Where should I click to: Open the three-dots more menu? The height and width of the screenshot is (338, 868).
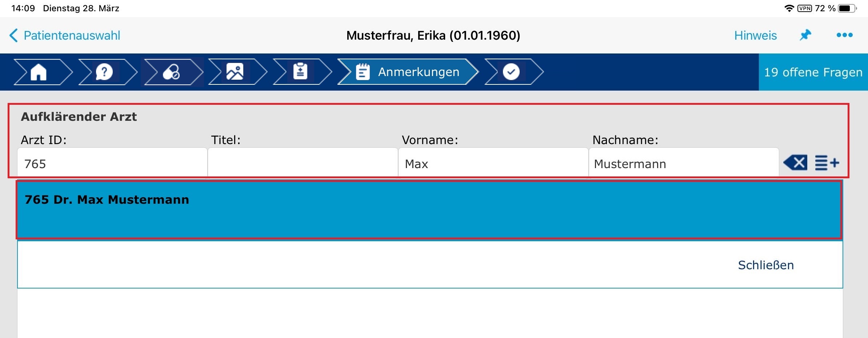click(844, 35)
